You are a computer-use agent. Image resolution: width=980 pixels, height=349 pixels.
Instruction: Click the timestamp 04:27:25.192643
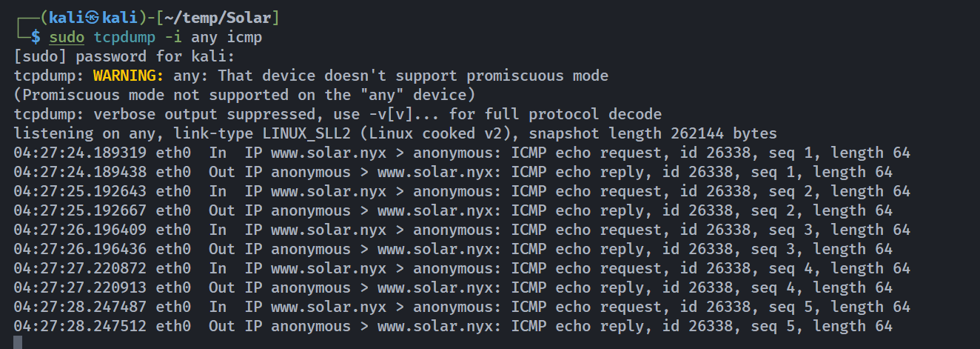point(80,191)
